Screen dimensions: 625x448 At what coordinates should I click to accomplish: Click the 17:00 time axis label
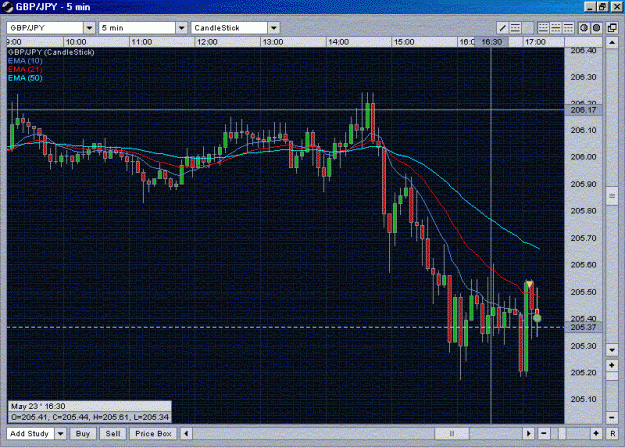pos(535,42)
